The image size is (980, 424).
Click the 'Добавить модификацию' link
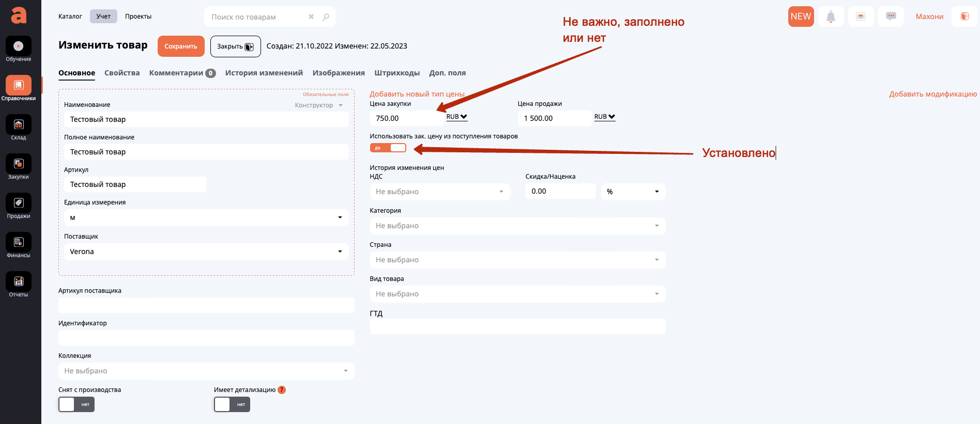click(x=932, y=94)
